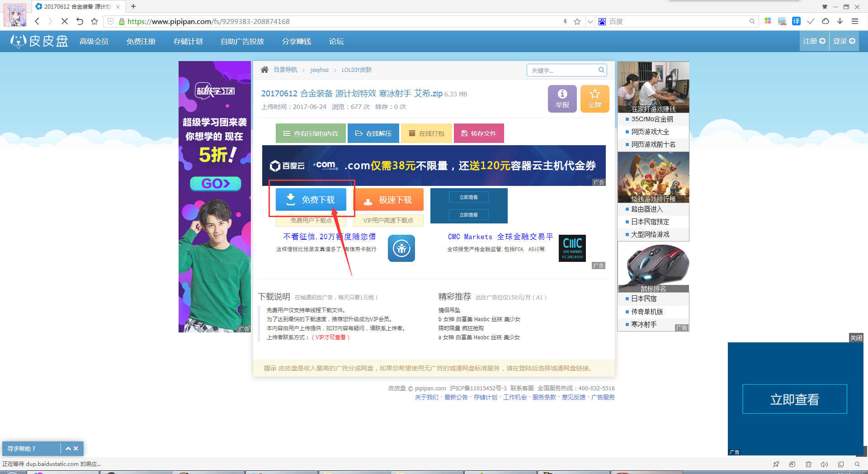868x474 pixels.
Task: Open the 高级会员 navigation menu item
Action: tap(94, 42)
